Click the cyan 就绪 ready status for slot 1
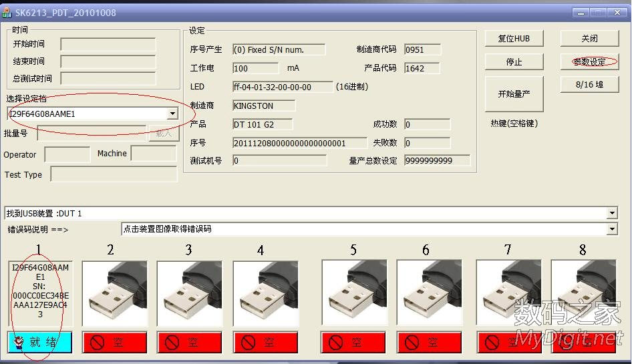The height and width of the screenshot is (364, 632). tap(41, 342)
